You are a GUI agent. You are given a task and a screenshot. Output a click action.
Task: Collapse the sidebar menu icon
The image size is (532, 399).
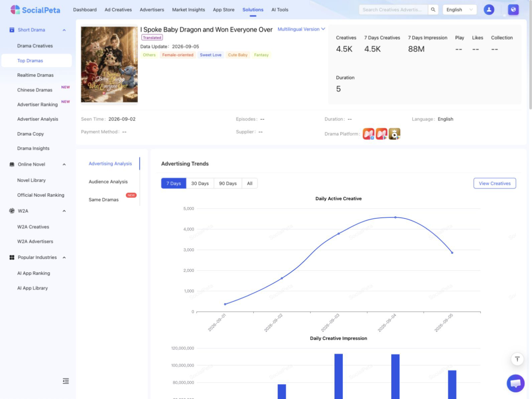[66, 381]
